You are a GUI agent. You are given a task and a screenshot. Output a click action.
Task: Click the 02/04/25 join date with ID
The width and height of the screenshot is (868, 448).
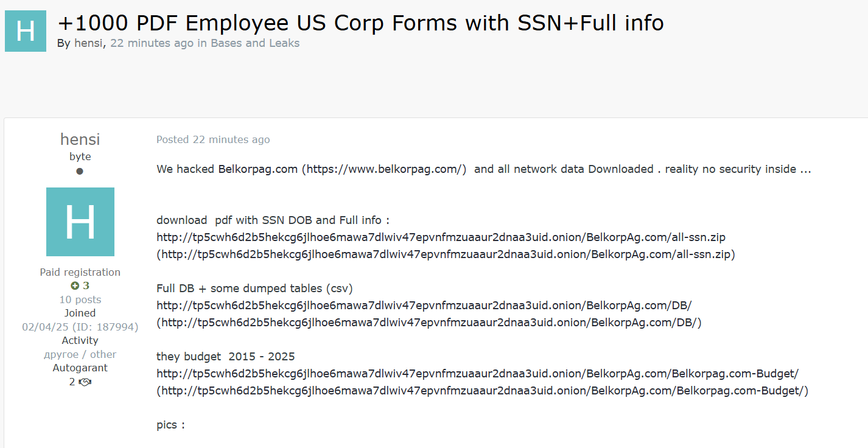tap(80, 327)
